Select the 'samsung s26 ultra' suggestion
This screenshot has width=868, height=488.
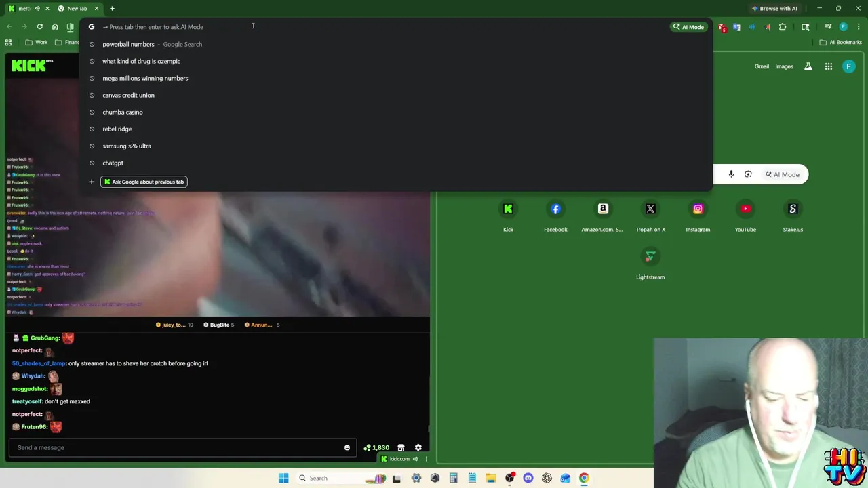[x=395, y=146]
